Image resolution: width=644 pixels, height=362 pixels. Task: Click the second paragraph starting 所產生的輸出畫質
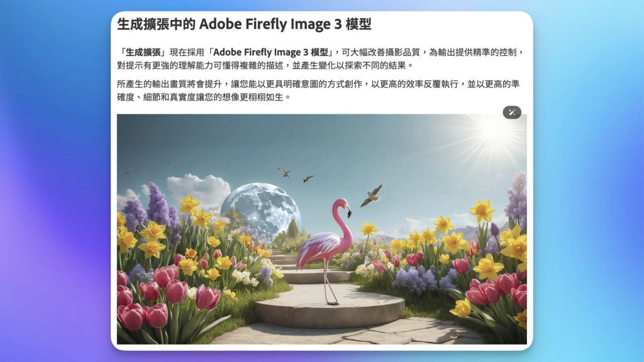click(x=318, y=90)
